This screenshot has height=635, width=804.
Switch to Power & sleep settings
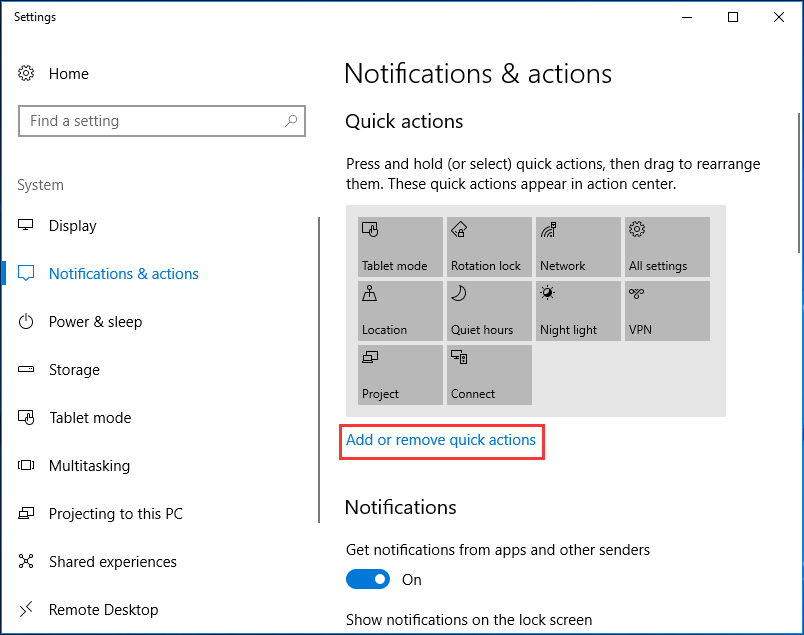click(x=95, y=322)
